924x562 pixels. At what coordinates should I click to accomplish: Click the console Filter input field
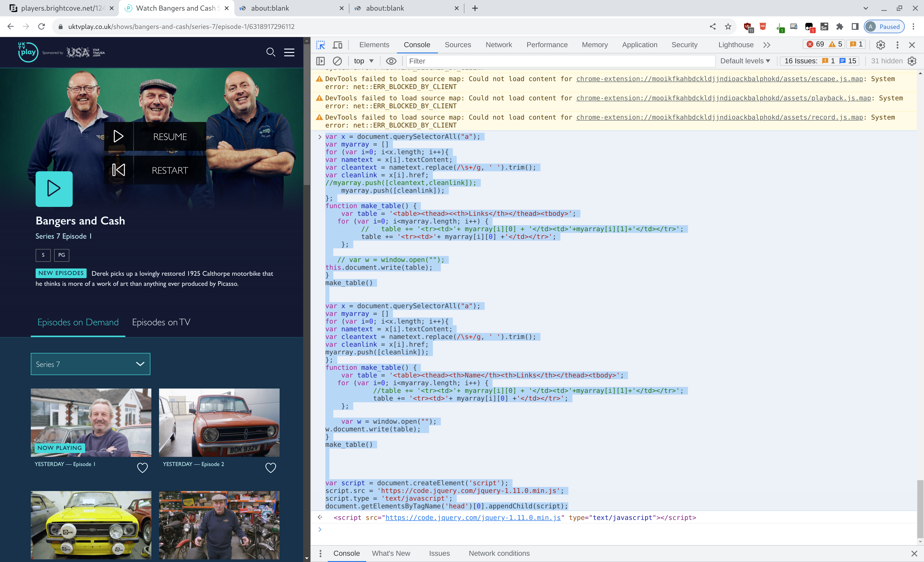pos(560,61)
